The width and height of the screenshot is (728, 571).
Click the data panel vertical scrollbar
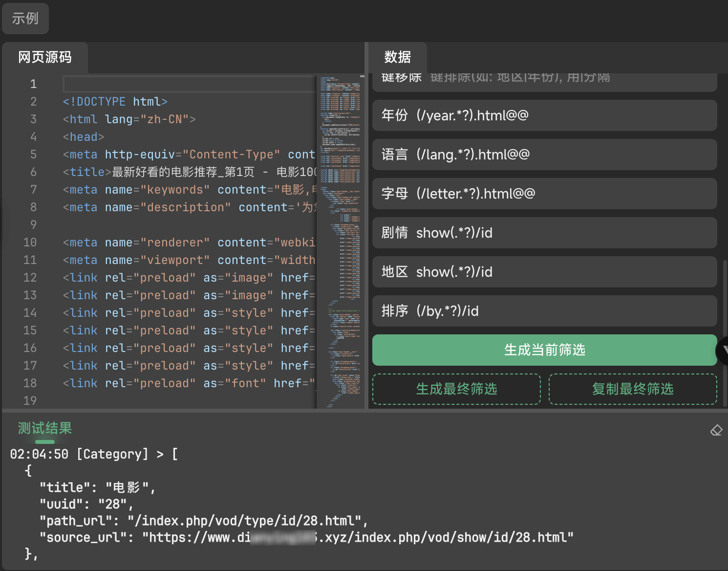pos(725,293)
